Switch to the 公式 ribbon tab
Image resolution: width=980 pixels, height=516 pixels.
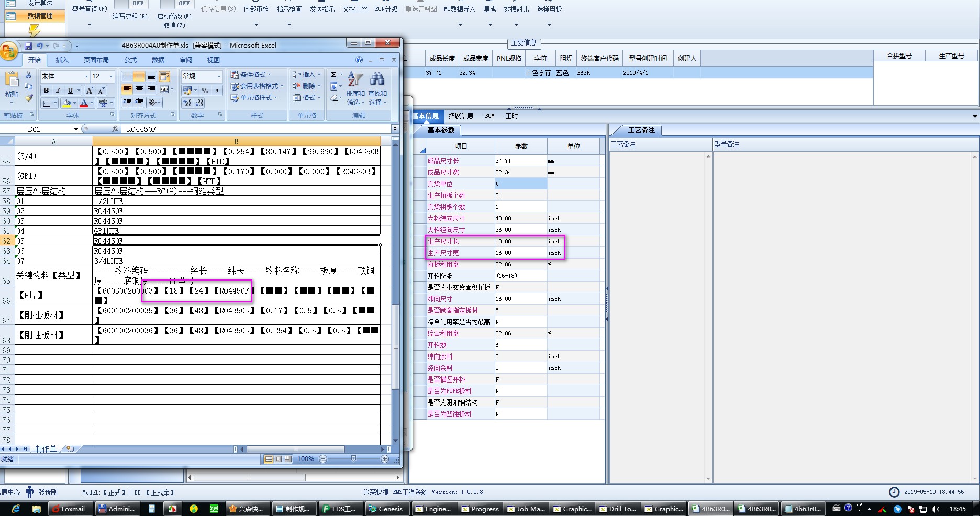[130, 60]
